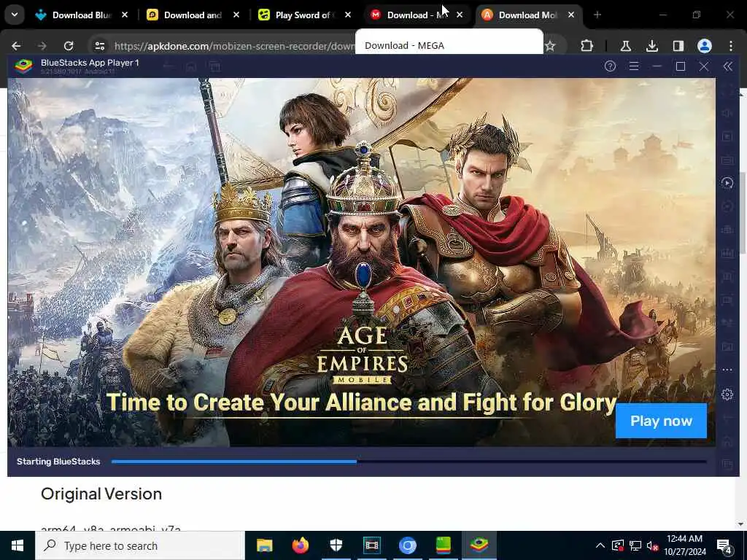This screenshot has height=560, width=747.
Task: View site information icon in address bar
Action: (99, 46)
